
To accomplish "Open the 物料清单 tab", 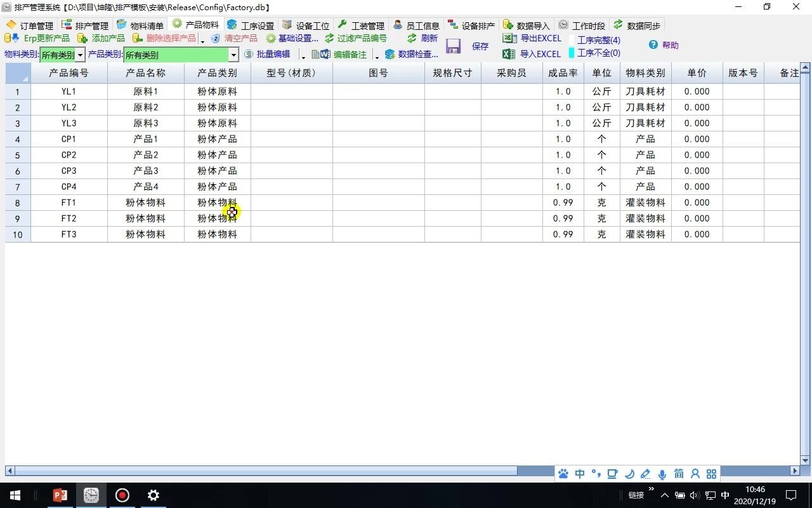I will (x=140, y=25).
